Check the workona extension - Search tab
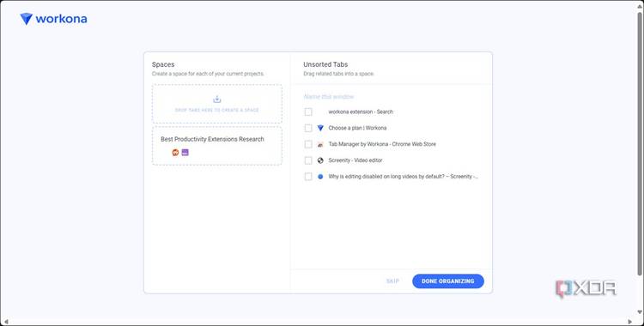 [x=308, y=112]
